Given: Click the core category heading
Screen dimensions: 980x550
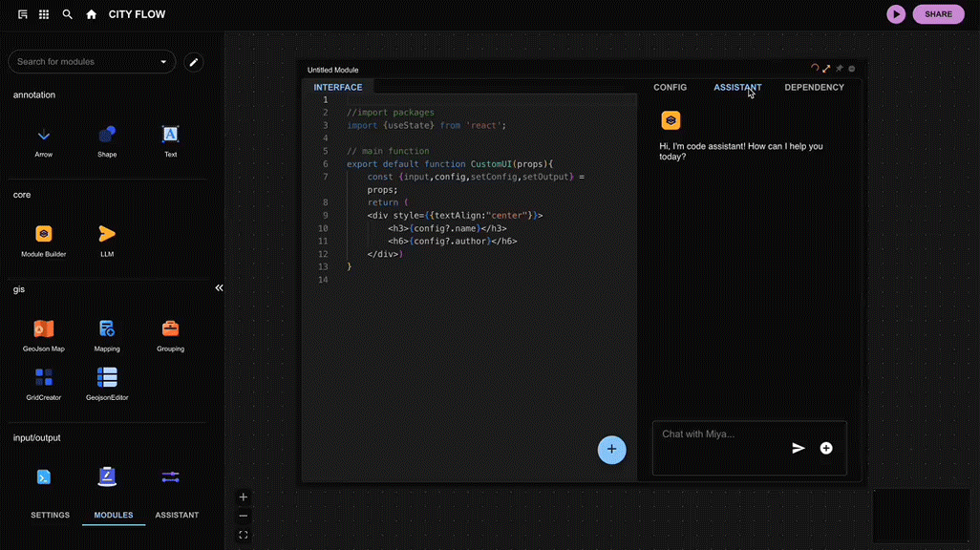Looking at the screenshot, I should click(x=22, y=195).
